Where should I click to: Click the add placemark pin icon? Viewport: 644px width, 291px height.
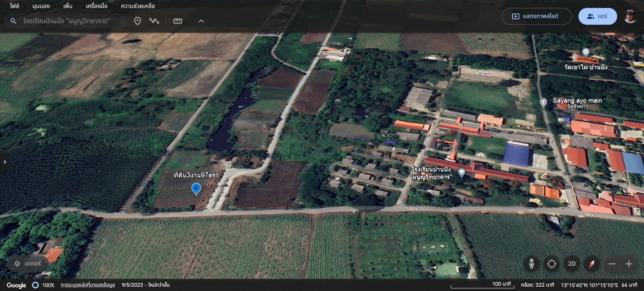tap(137, 21)
